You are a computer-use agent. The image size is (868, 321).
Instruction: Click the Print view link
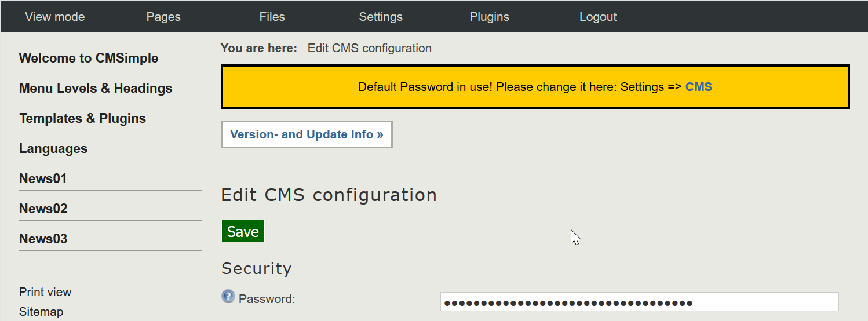45,292
